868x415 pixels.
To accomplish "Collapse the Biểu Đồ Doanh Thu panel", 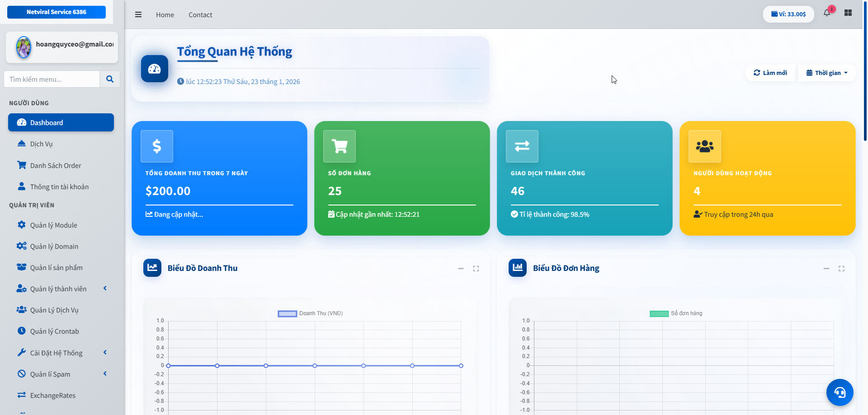I will click(461, 269).
